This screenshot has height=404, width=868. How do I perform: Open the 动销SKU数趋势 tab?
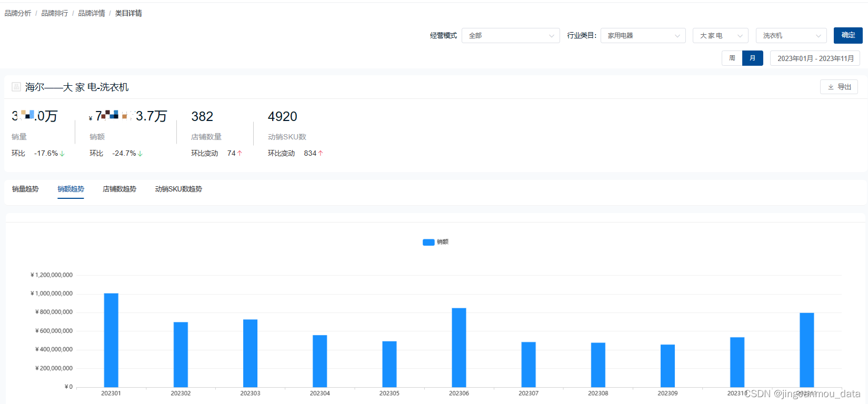click(x=178, y=189)
